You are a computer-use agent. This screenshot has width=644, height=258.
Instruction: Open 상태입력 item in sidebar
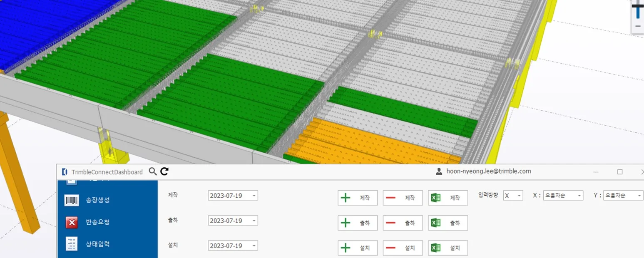107,244
